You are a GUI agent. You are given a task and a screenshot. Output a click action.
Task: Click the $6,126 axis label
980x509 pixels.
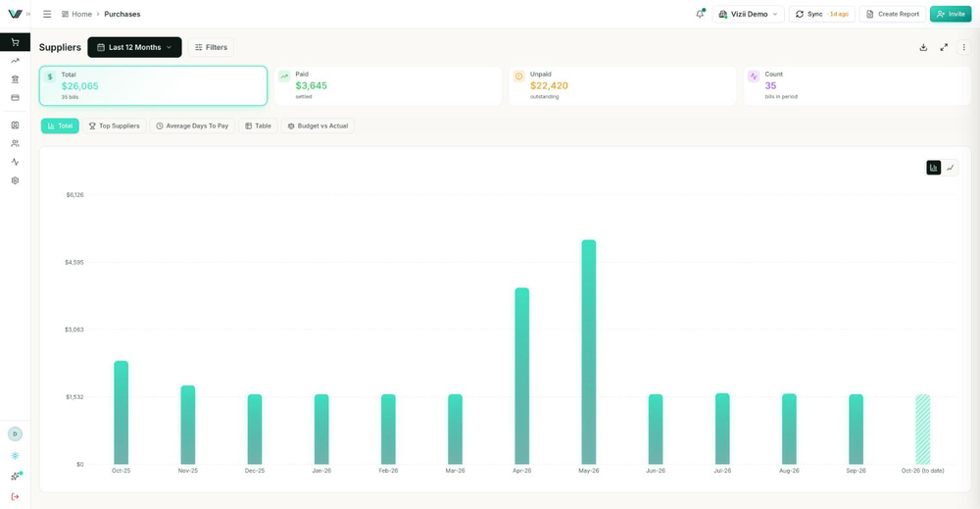click(74, 195)
